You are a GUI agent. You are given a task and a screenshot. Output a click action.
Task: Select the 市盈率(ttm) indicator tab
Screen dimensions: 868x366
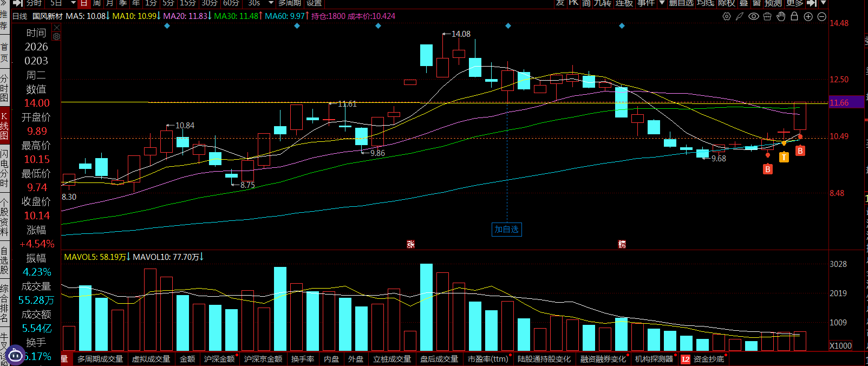(x=488, y=359)
